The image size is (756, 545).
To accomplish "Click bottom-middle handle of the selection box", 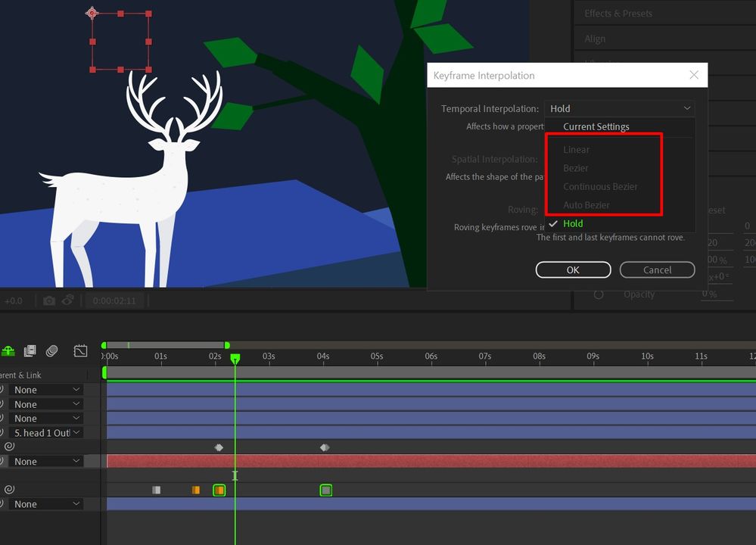I will coord(120,70).
